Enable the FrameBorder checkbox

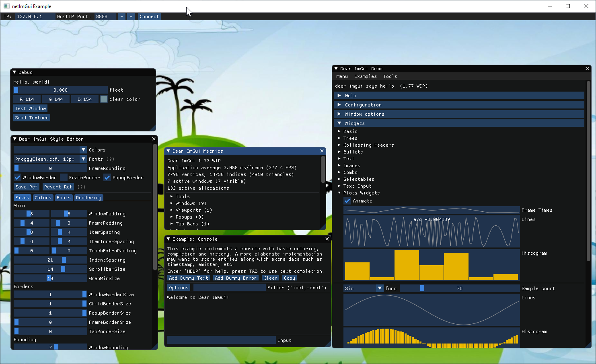click(x=64, y=178)
